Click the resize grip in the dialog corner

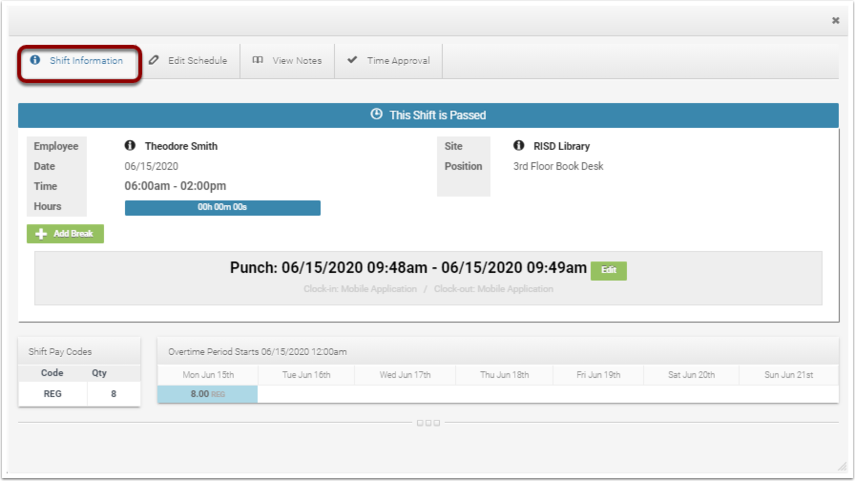click(842, 466)
